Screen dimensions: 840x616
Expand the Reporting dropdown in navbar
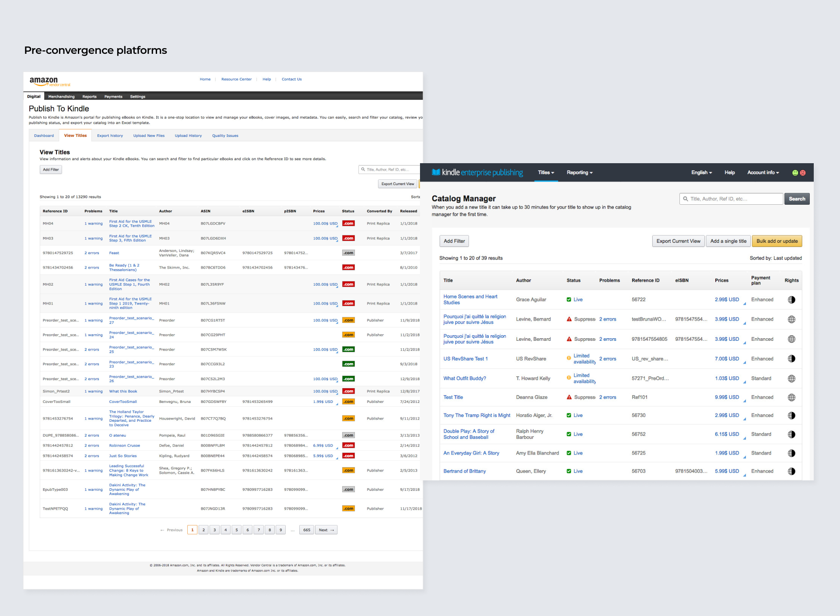point(579,172)
